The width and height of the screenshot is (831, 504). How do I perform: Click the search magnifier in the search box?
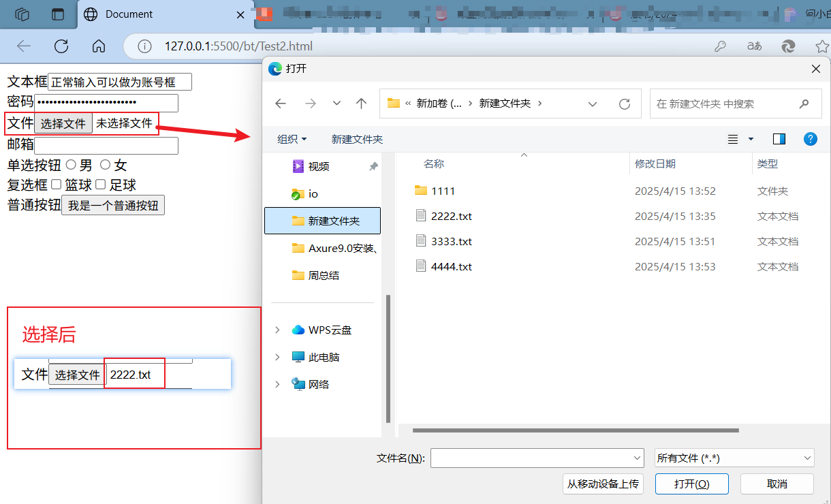coord(804,103)
